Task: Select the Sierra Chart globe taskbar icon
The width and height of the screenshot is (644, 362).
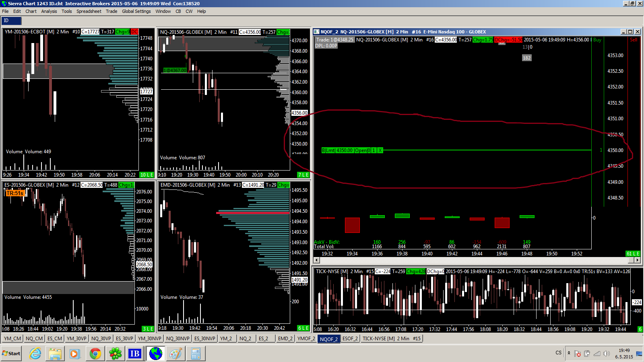Action: coord(155,354)
